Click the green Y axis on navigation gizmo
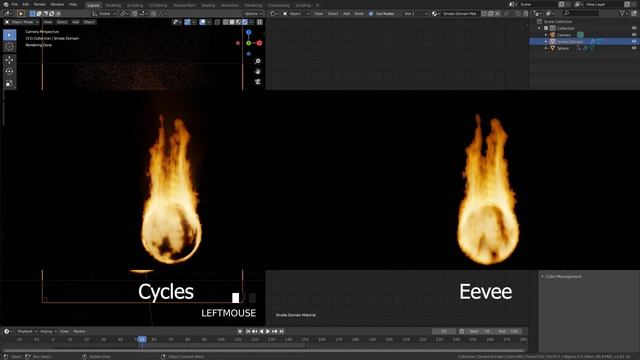 pyautogui.click(x=249, y=43)
